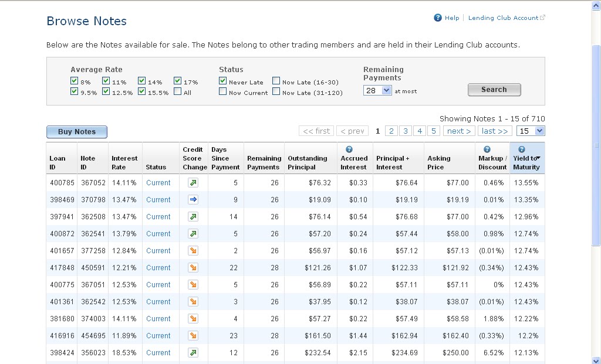The width and height of the screenshot is (601, 364).
Task: Go to results page 5
Action: click(x=434, y=131)
